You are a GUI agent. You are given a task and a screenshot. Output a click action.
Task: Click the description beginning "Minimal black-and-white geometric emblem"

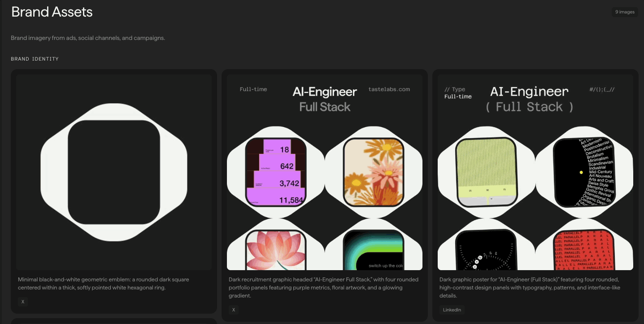click(104, 283)
